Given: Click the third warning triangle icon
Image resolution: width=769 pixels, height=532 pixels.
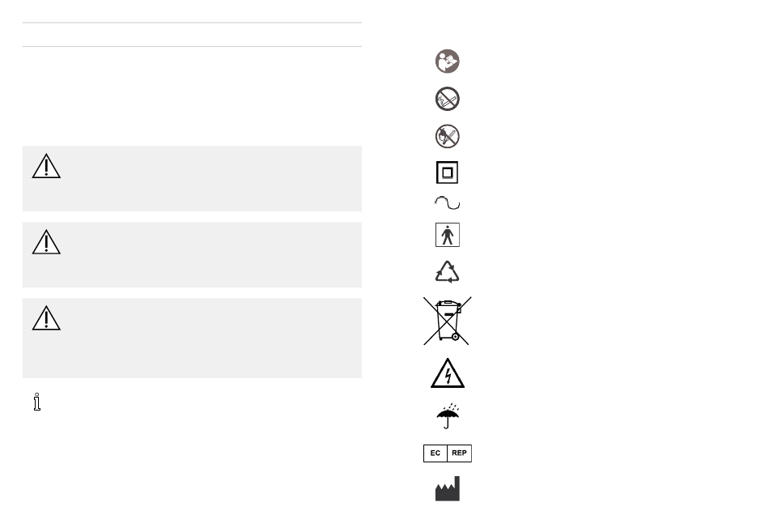Looking at the screenshot, I should (46, 318).
